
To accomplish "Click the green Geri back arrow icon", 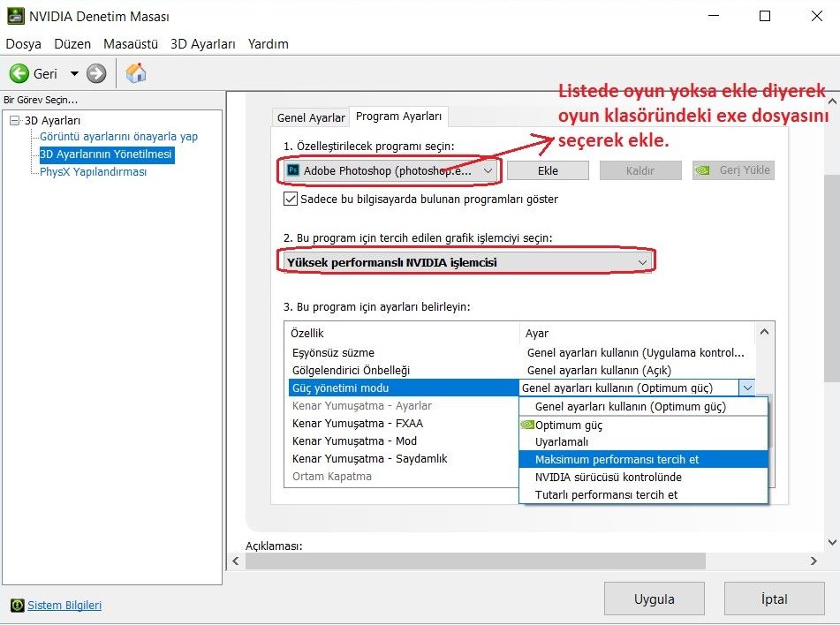I will pos(19,73).
